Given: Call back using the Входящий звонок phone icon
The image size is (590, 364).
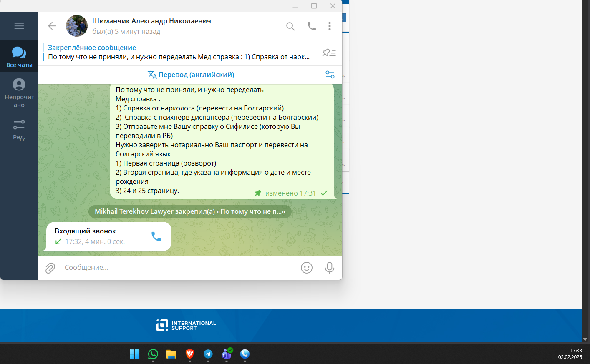Looking at the screenshot, I should click(156, 236).
